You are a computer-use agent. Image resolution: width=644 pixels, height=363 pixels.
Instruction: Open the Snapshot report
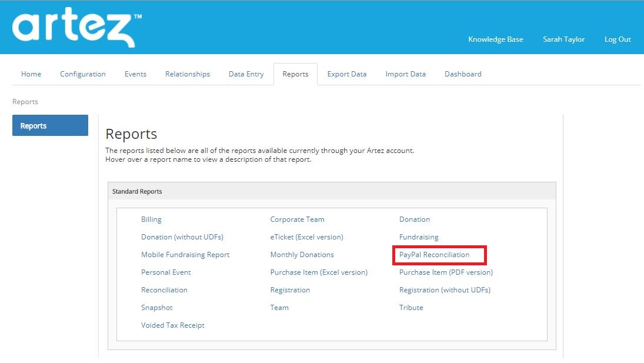[x=157, y=308]
